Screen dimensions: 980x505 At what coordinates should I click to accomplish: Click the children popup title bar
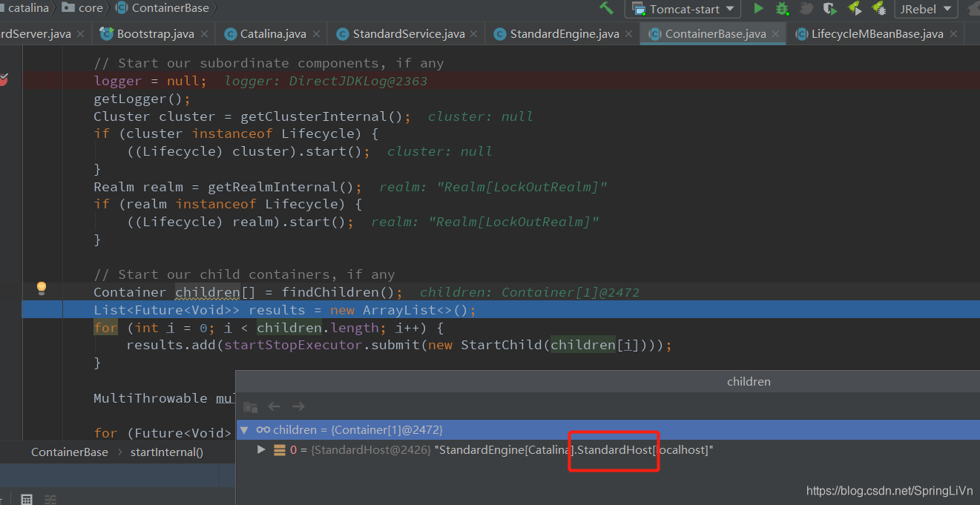click(608, 381)
